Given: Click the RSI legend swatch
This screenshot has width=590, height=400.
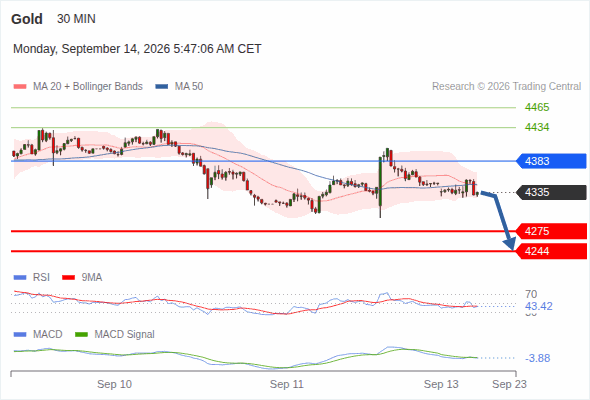Looking at the screenshot, I should [20, 278].
